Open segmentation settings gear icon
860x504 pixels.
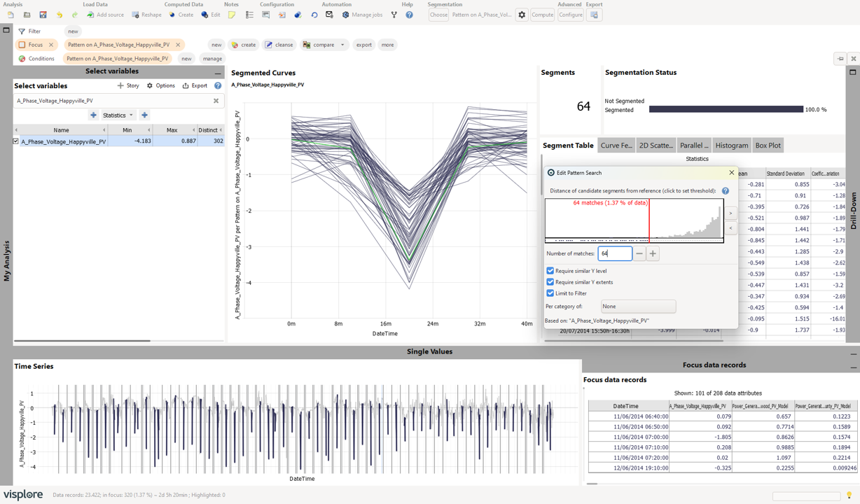pos(522,15)
